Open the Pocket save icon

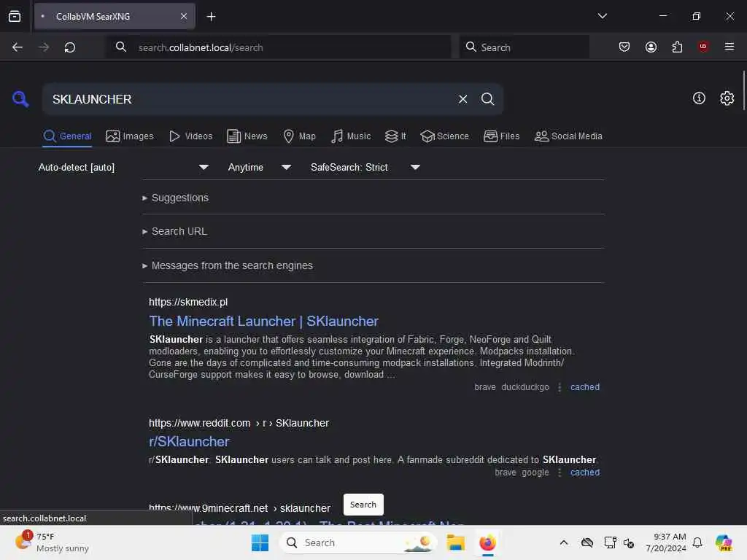(624, 47)
